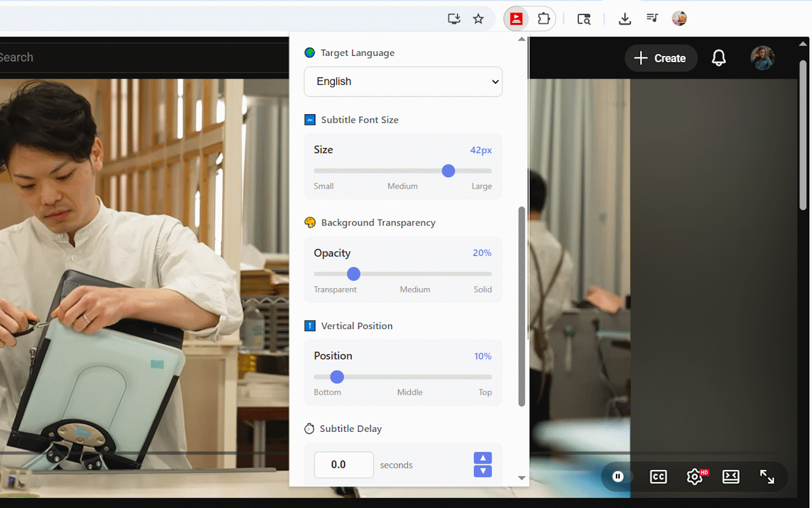Click the Create button on YouTube
Image resolution: width=812 pixels, height=508 pixels.
660,58
